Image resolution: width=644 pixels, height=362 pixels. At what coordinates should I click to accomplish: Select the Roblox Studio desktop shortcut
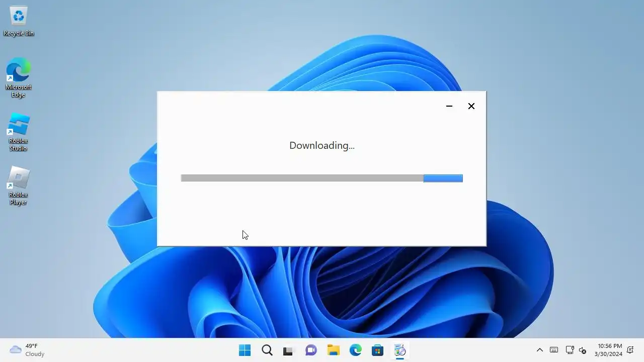(19, 132)
